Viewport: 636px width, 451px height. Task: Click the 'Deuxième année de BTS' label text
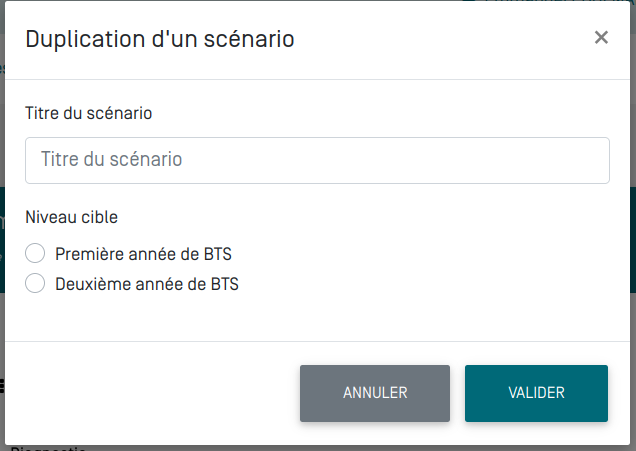pyautogui.click(x=147, y=283)
